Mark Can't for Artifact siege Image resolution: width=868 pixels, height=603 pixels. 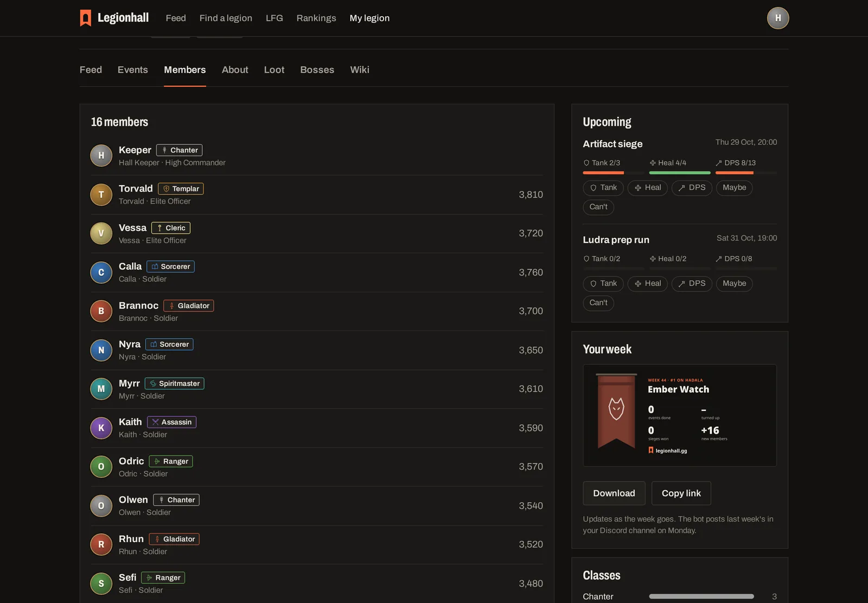click(x=598, y=207)
